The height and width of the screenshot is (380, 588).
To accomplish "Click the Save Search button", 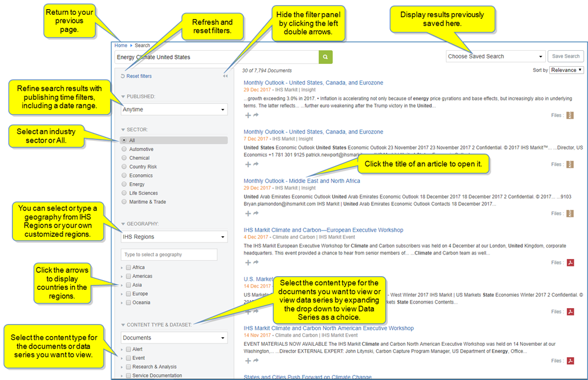I will (566, 56).
